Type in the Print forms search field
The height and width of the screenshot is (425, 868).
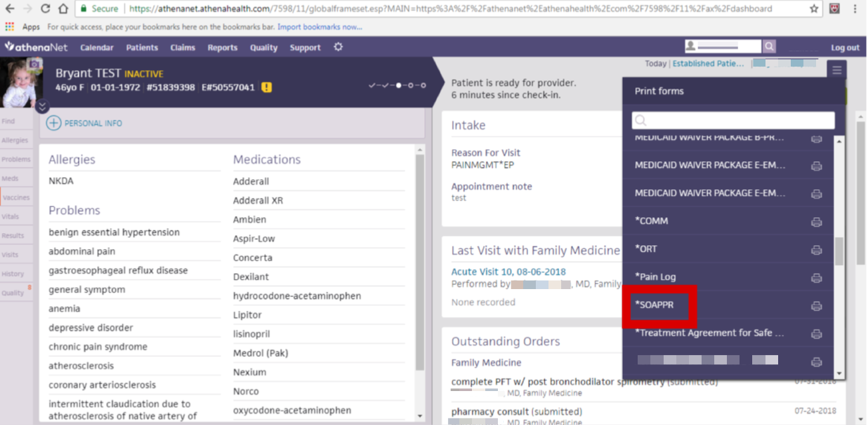(733, 120)
